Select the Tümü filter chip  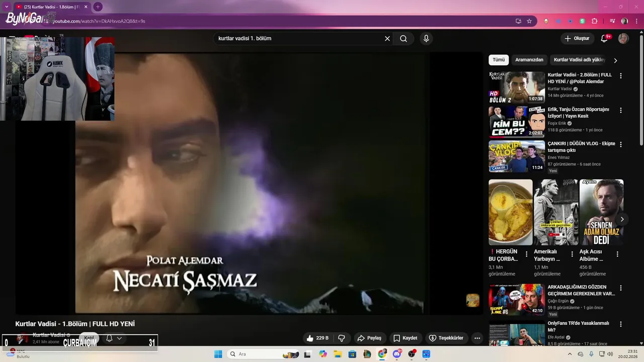tap(499, 60)
